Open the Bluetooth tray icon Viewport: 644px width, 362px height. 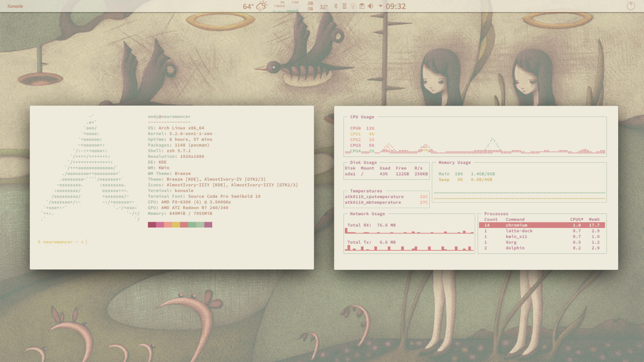(x=336, y=6)
